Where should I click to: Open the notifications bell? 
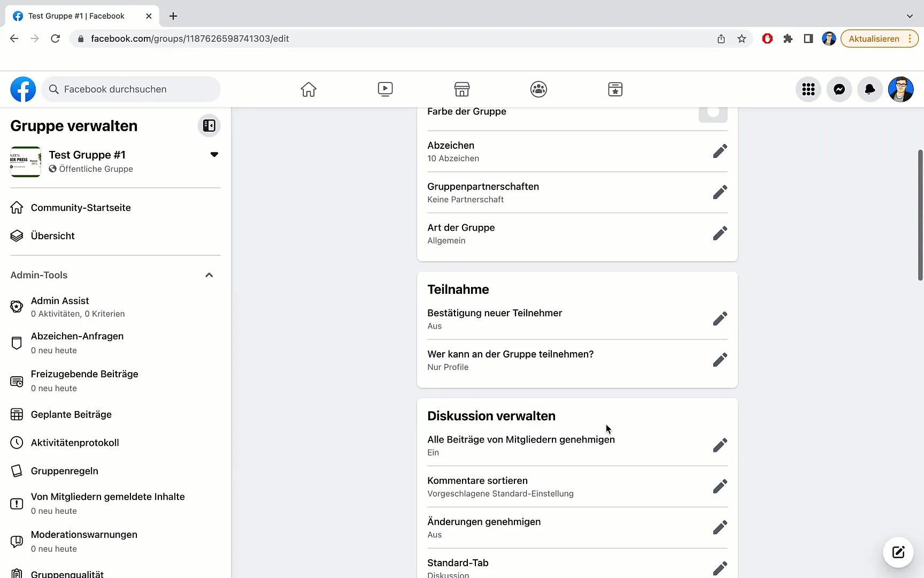pyautogui.click(x=870, y=89)
